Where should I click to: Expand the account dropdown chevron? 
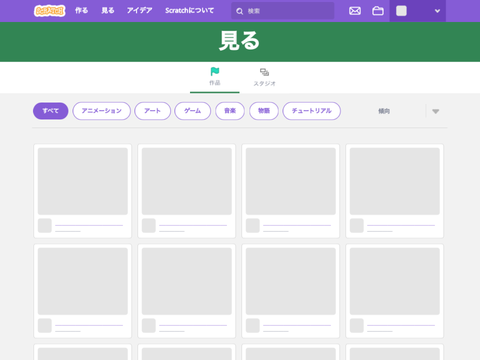click(x=437, y=11)
